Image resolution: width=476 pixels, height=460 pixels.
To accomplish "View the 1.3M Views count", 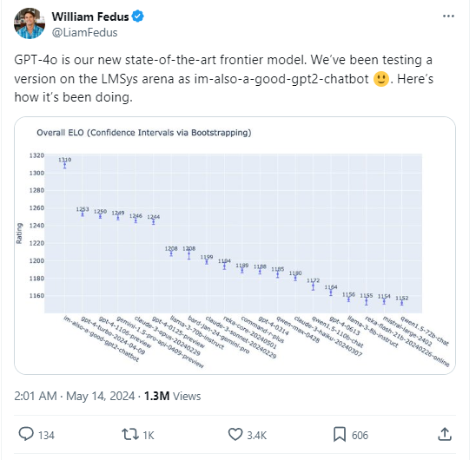I will pyautogui.click(x=173, y=396).
